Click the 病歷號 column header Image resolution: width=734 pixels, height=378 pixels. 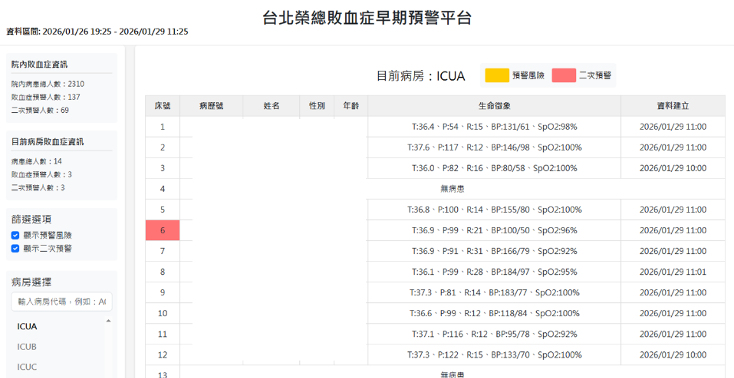211,106
